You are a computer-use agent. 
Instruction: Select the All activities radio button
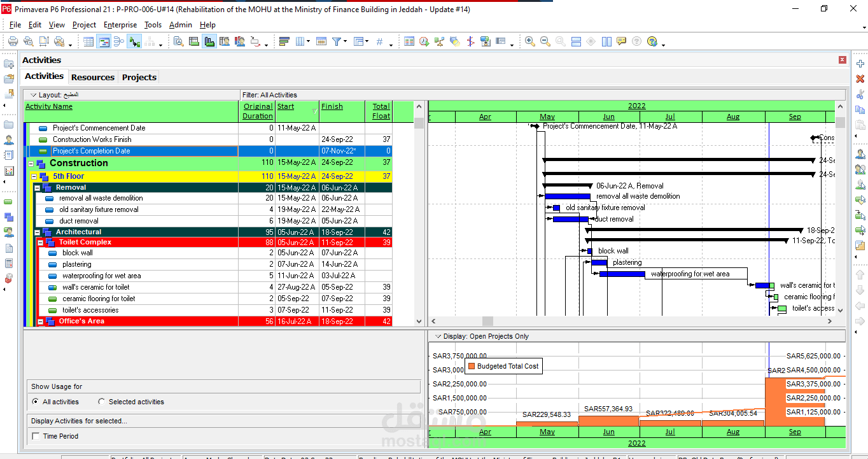click(x=35, y=402)
